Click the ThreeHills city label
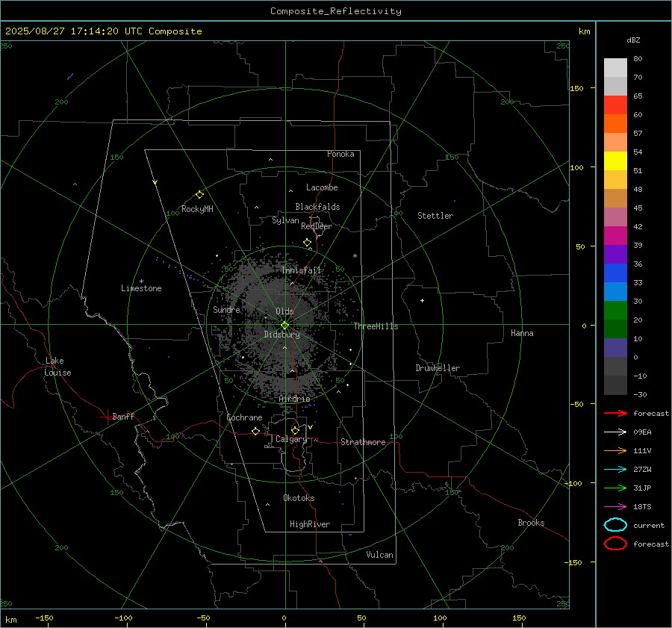 (x=376, y=326)
